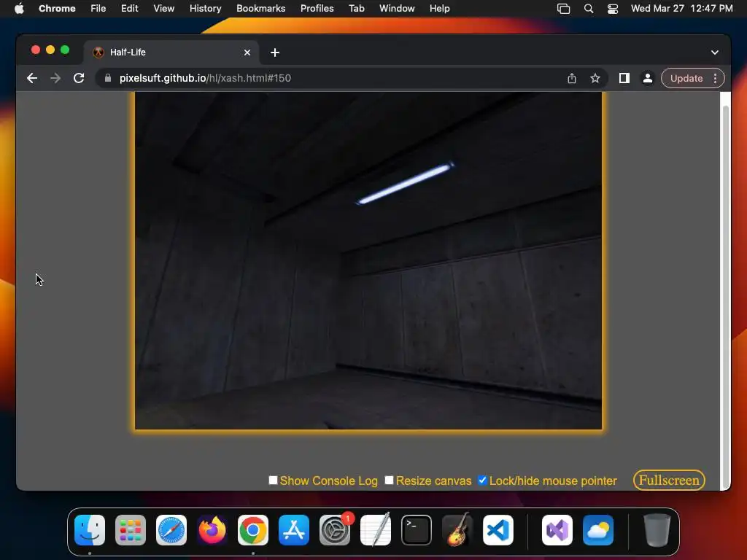Open Spotlight search in the menu bar
Viewport: 747px width, 560px height.
(589, 8)
